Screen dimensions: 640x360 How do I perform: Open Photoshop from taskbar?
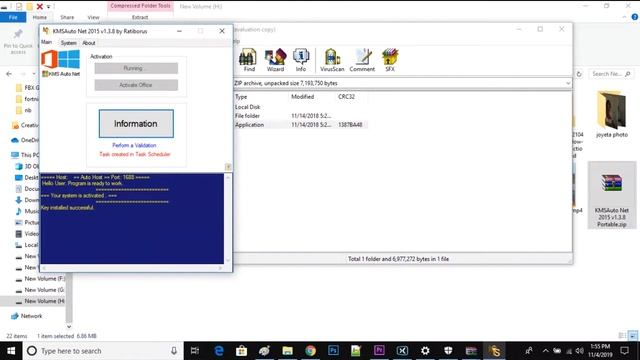[333, 351]
